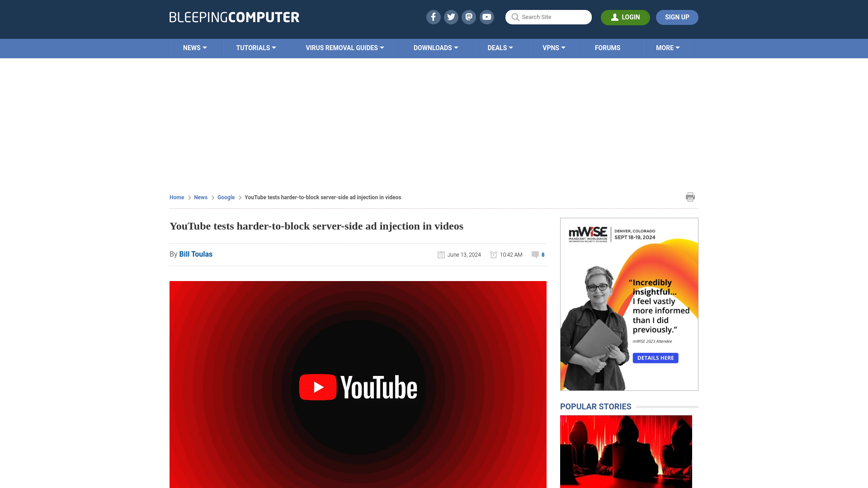Viewport: 868px width, 488px height.
Task: Click the Search Site input field
Action: (x=548, y=17)
